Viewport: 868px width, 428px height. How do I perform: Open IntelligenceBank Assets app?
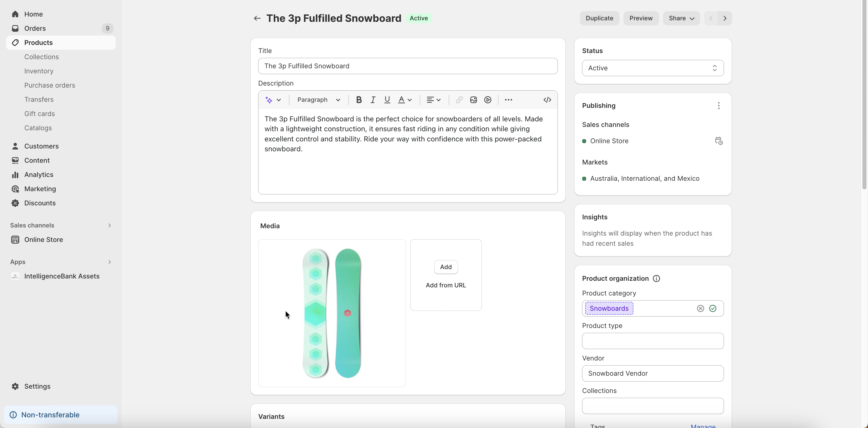(x=61, y=276)
